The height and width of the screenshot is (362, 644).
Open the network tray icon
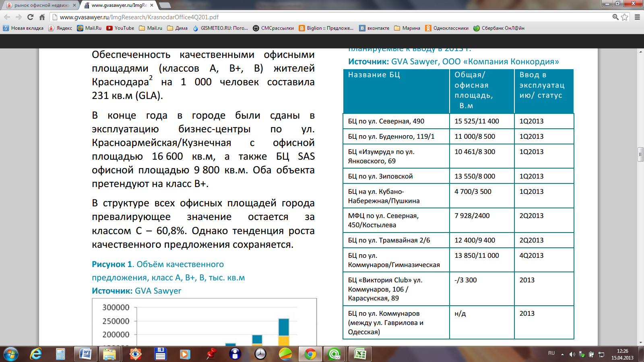[x=601, y=354]
